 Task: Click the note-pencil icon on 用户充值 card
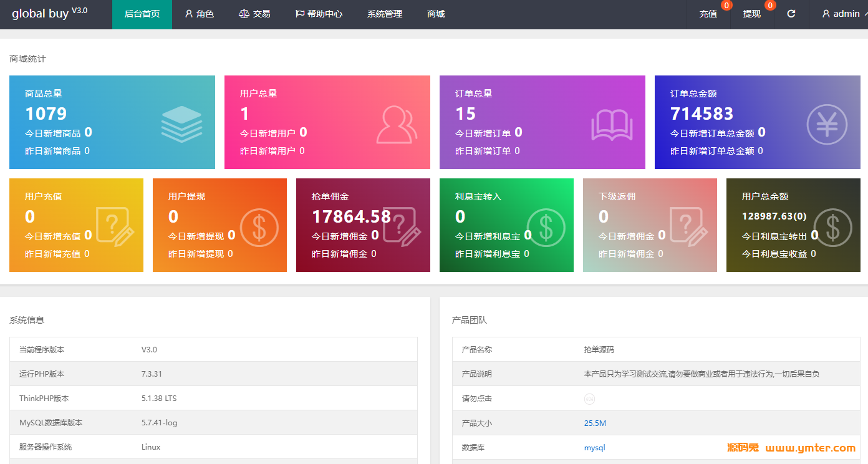(x=115, y=227)
